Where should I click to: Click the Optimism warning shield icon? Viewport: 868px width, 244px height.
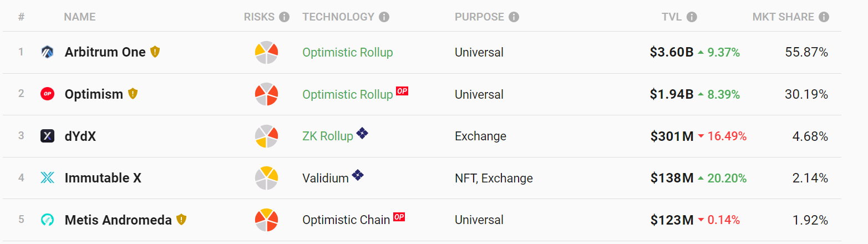133,94
